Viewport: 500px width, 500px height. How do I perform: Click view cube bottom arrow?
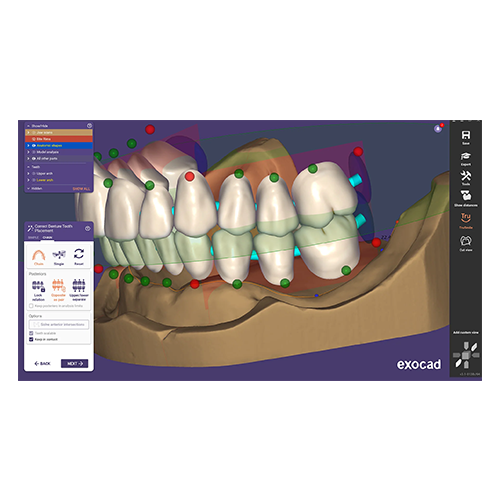pyautogui.click(x=466, y=365)
